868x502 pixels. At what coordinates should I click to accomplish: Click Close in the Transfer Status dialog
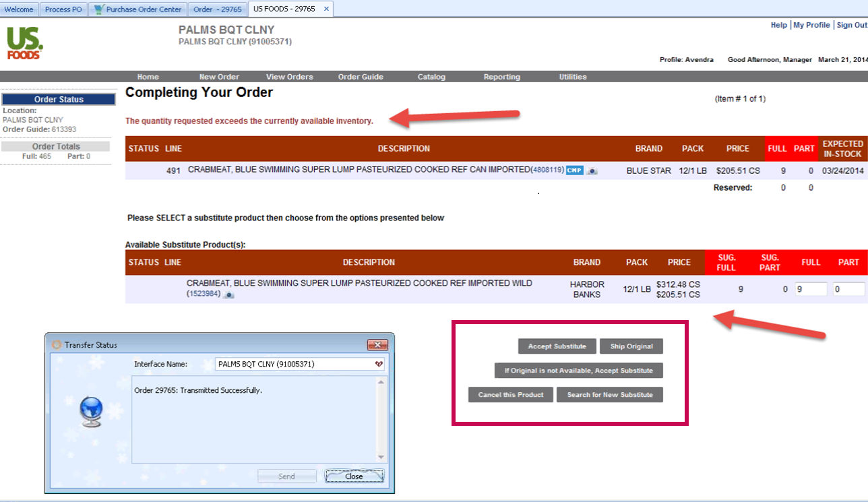354,476
